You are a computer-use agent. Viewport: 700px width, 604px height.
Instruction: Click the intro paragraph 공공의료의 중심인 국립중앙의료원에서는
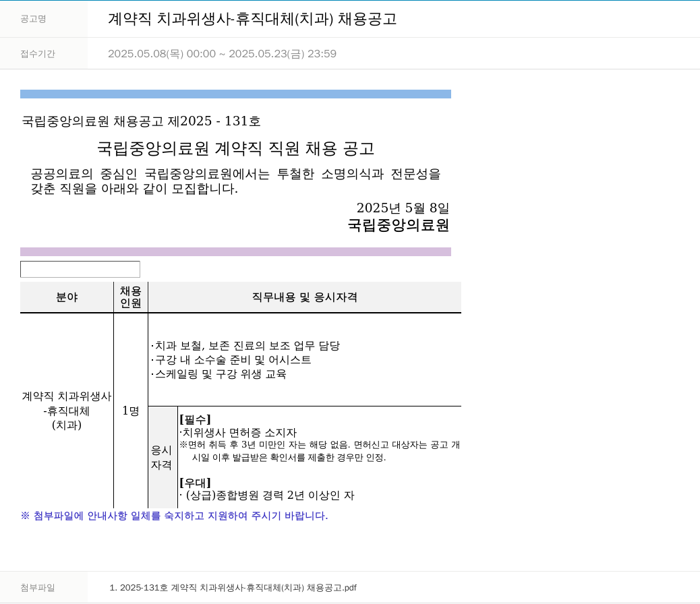coord(236,181)
